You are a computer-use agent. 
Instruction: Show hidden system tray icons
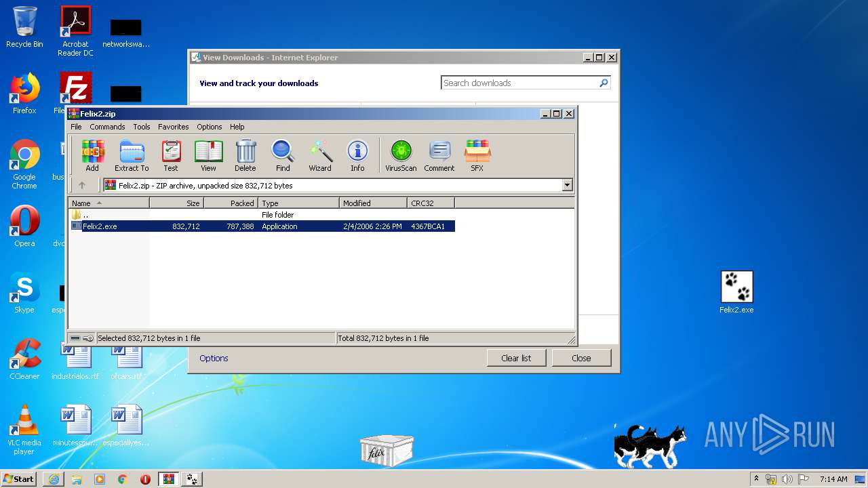pos(756,479)
